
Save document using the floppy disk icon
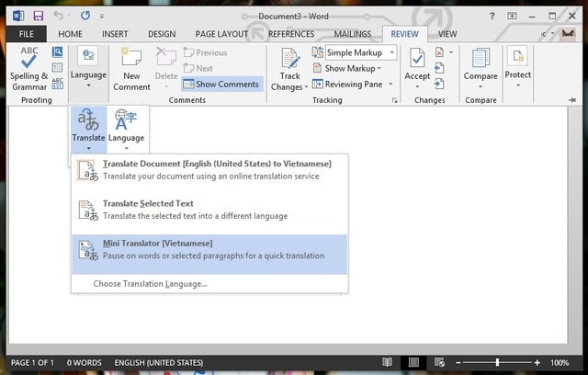38,16
